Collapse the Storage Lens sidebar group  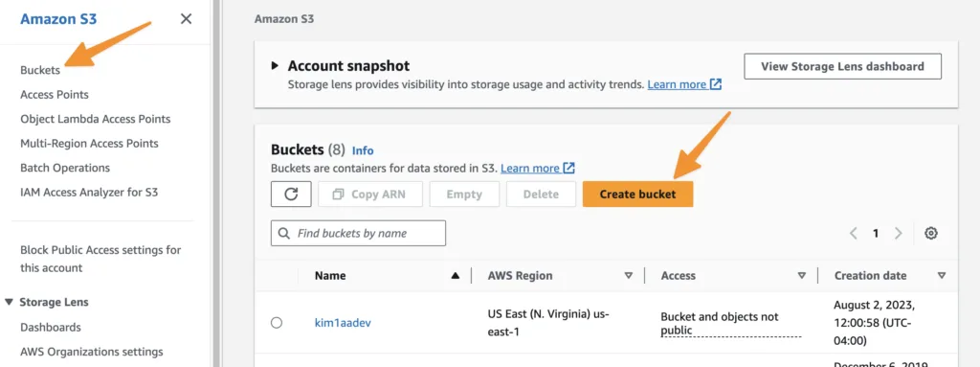click(x=9, y=302)
